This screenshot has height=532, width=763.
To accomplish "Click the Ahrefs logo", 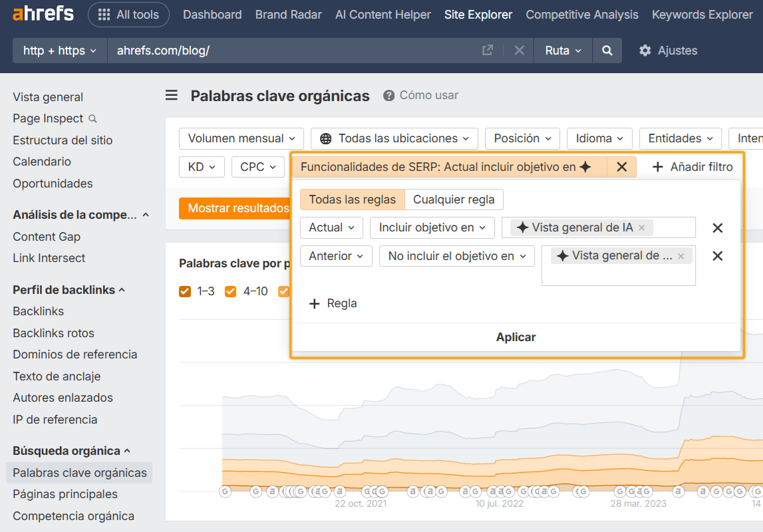I will (43, 13).
